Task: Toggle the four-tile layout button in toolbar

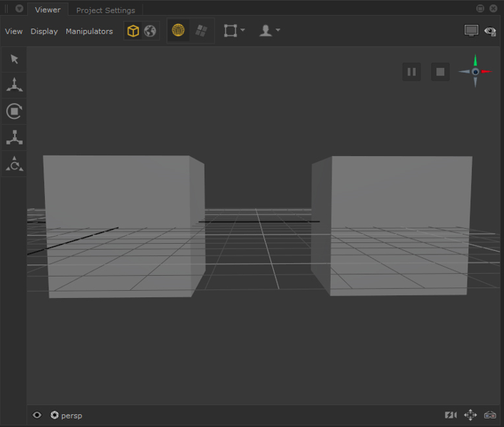Action: 202,31
